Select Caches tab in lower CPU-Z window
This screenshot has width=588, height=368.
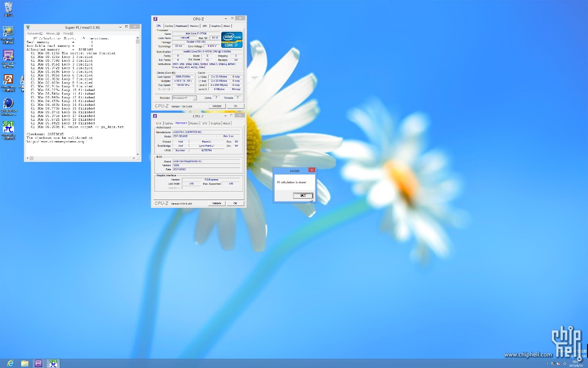point(169,123)
